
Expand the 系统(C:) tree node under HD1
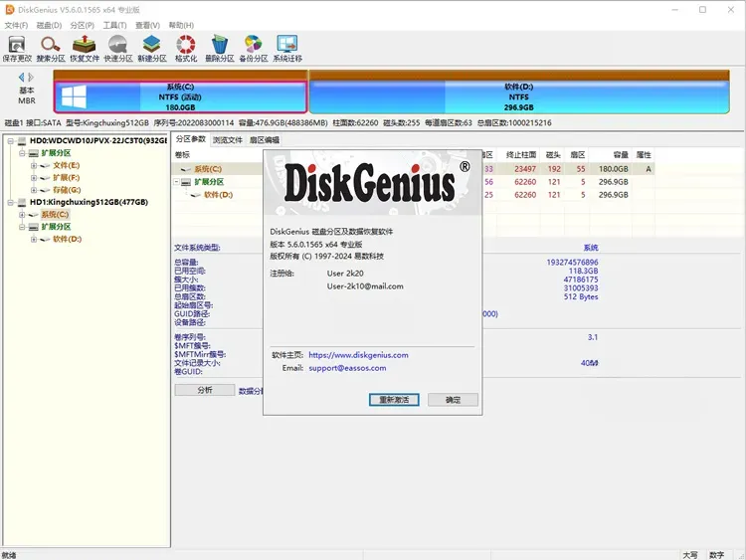[x=22, y=215]
